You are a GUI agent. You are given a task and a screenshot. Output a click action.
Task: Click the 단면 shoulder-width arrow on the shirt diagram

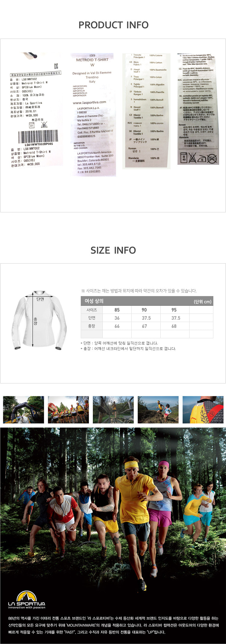click(x=39, y=296)
